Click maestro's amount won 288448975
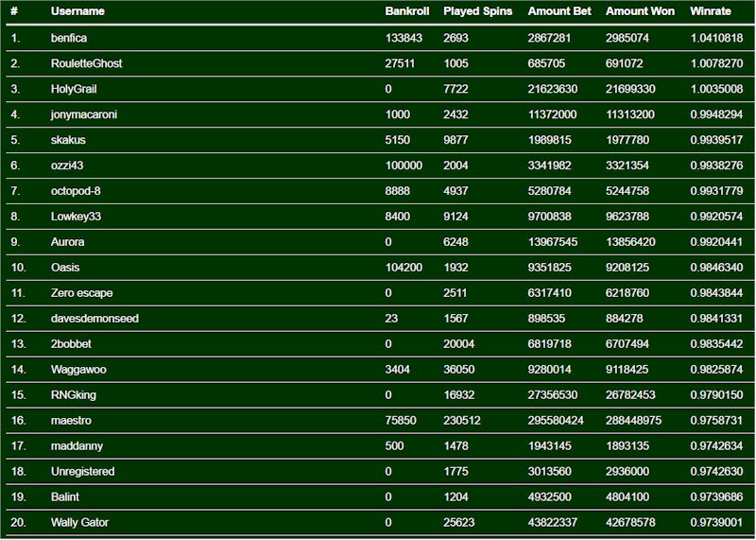The height and width of the screenshot is (540, 756). click(633, 421)
